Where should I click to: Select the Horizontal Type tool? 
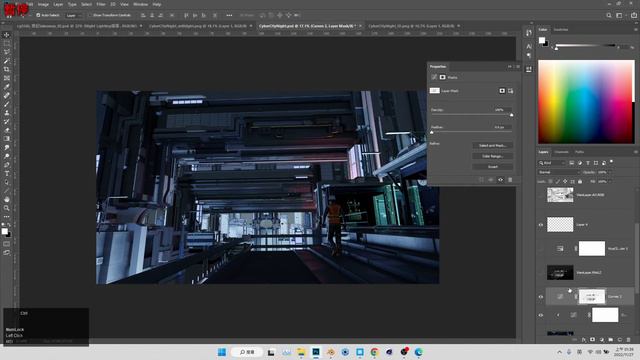click(7, 173)
